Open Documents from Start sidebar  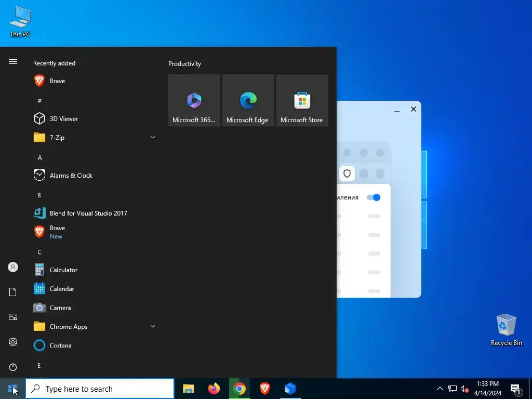click(13, 292)
